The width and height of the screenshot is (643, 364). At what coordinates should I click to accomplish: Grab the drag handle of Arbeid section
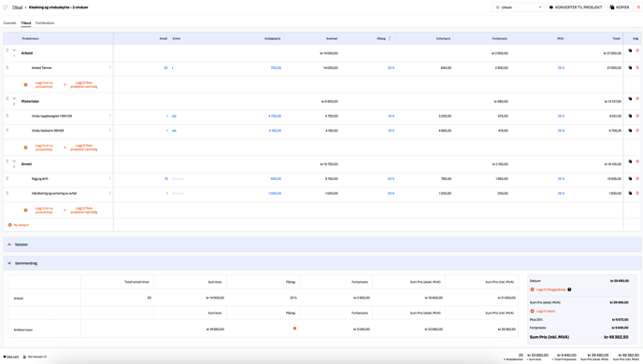pos(7,50)
